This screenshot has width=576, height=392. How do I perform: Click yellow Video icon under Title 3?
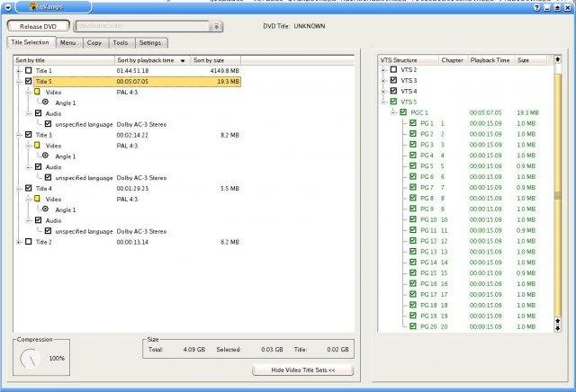(x=37, y=146)
